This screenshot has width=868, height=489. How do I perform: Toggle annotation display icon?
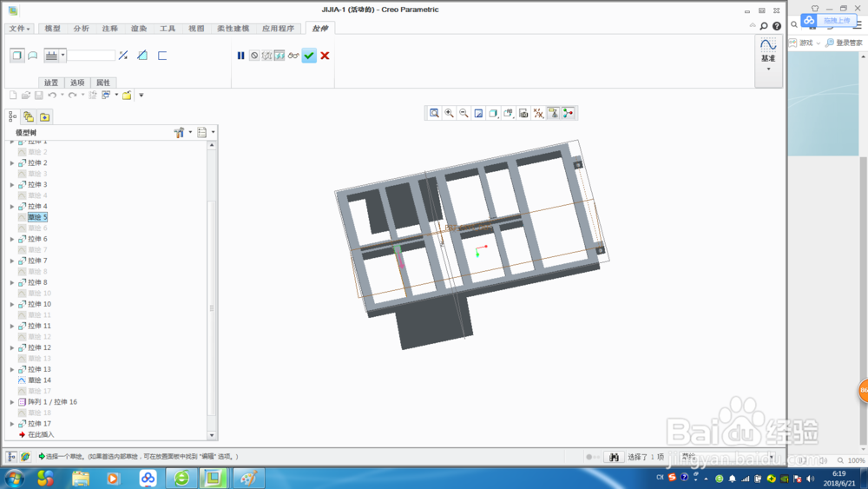[553, 113]
